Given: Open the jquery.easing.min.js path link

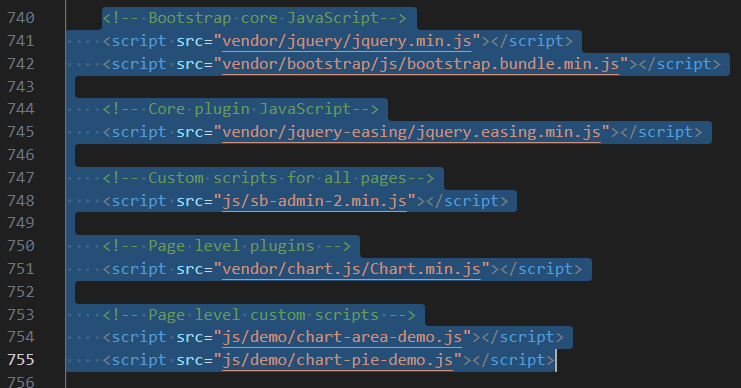Looking at the screenshot, I should pyautogui.click(x=412, y=132).
